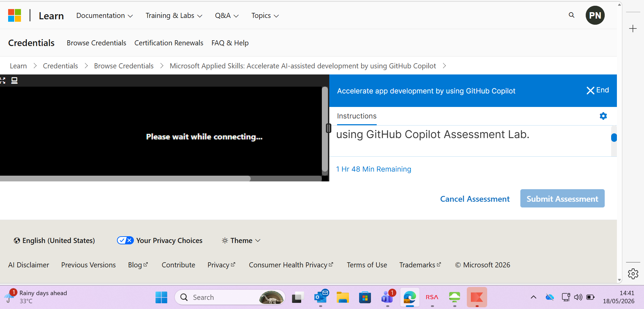644x309 pixels.
Task: Open the Theme selector dropdown
Action: click(241, 240)
